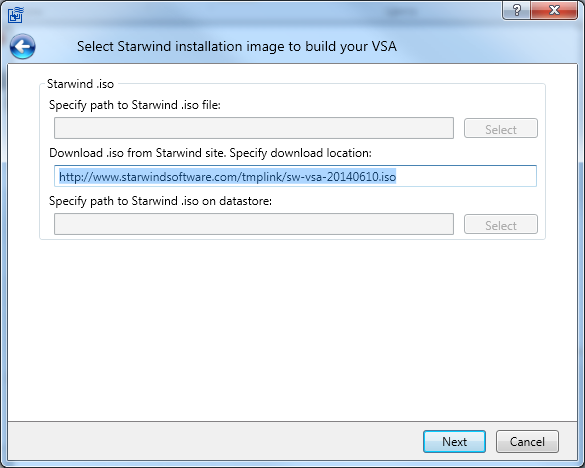Image resolution: width=585 pixels, height=468 pixels.
Task: Open help with the question mark button
Action: (516, 10)
